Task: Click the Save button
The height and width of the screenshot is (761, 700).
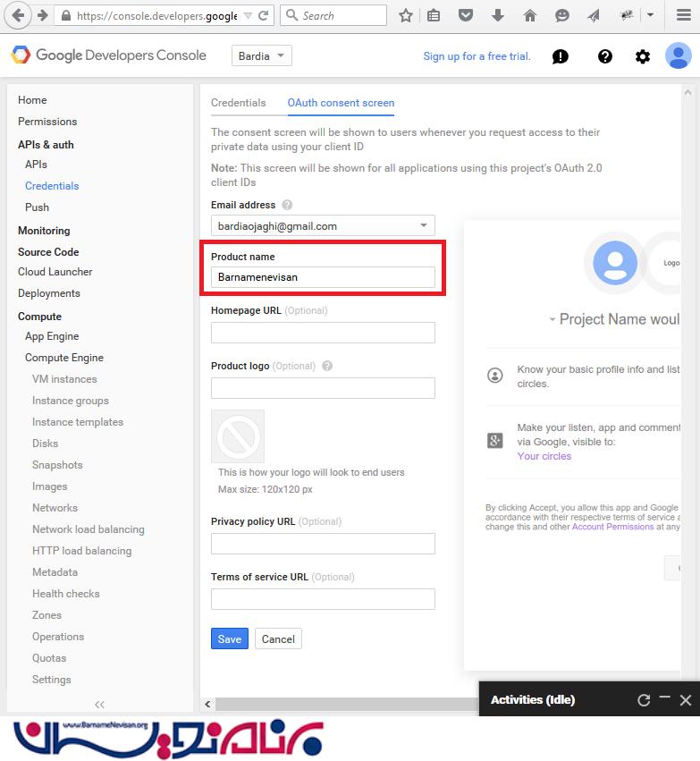Action: tap(229, 638)
